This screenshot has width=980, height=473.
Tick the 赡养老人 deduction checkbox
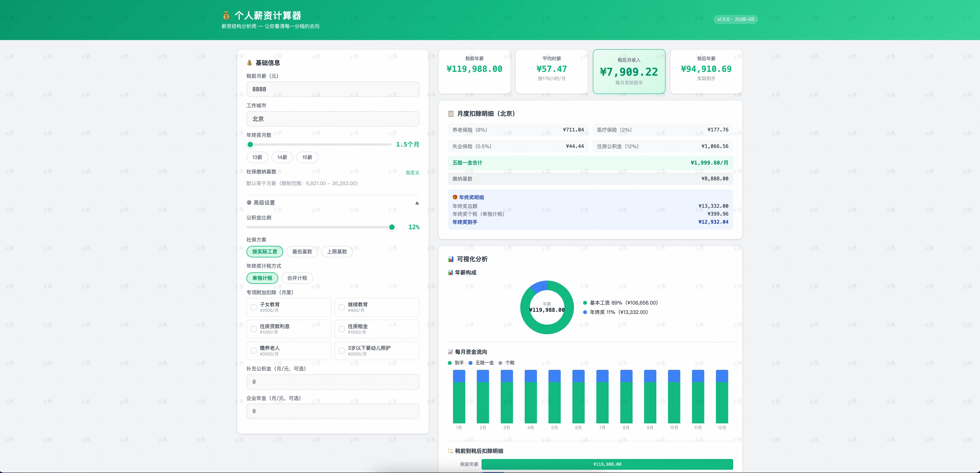254,351
